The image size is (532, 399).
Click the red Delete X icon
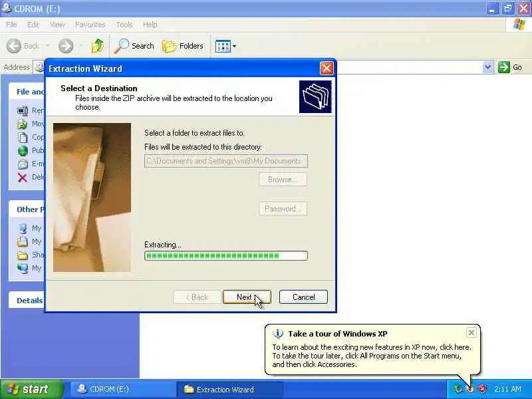23,177
